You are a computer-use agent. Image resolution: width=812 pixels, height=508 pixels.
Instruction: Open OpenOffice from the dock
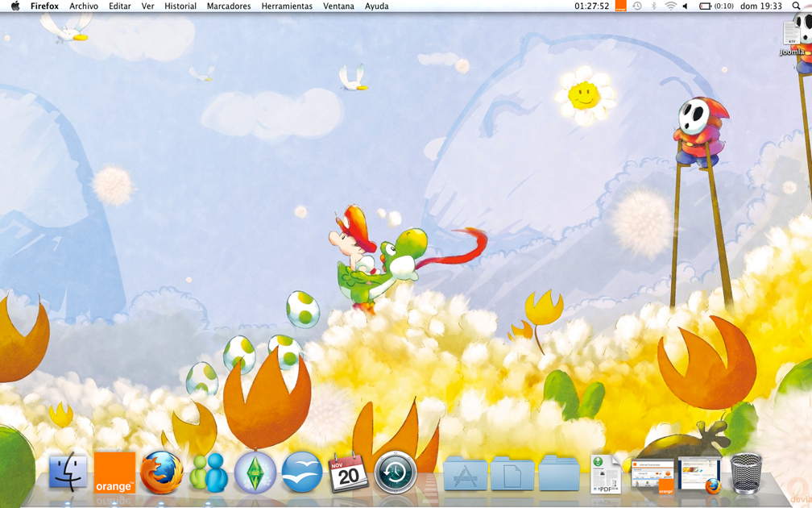tap(302, 473)
